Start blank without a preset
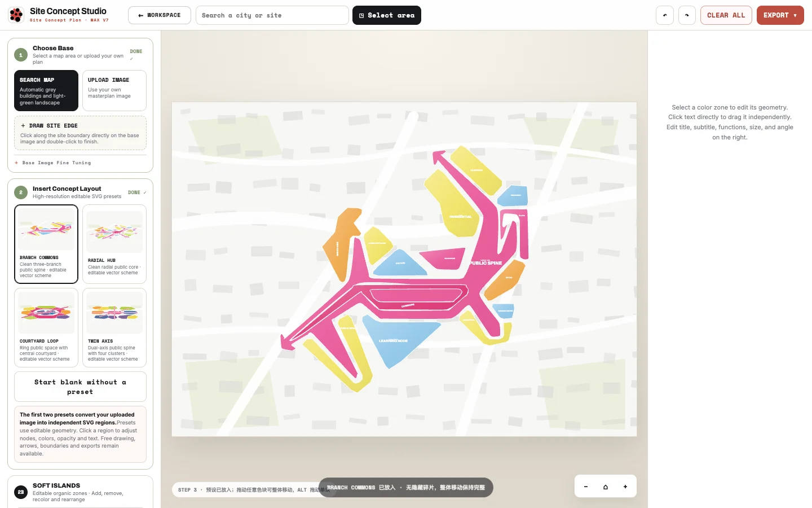The width and height of the screenshot is (812, 508). 80,387
